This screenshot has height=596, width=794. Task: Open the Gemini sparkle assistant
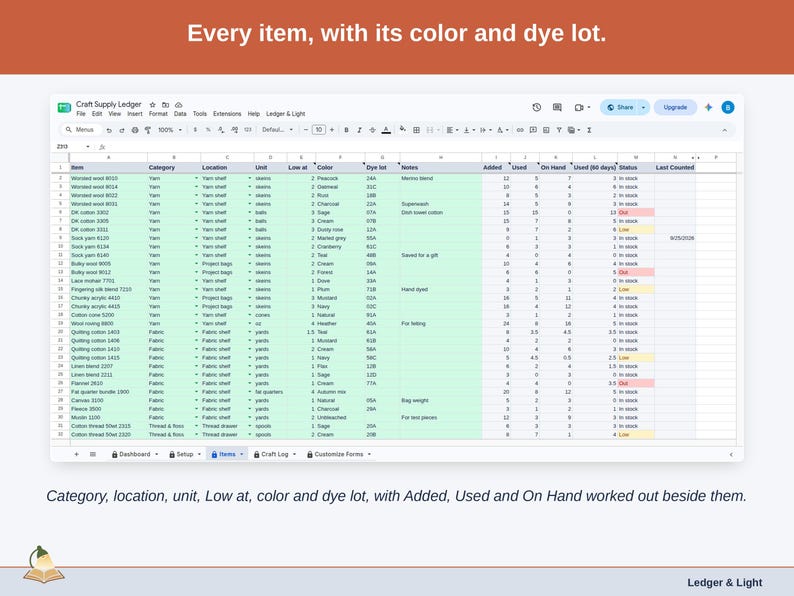pyautogui.click(x=708, y=107)
